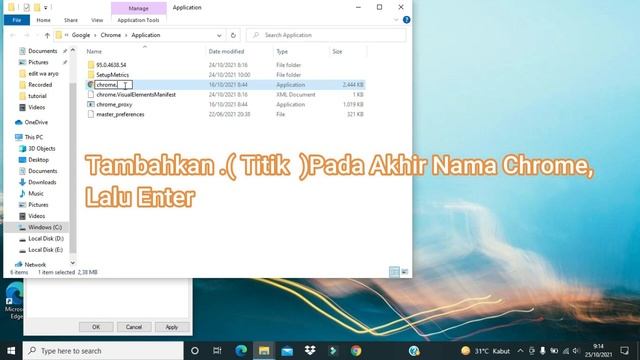Screen dimensions: 640x360
Task: Select the chrome_proxy application
Action: tap(114, 104)
